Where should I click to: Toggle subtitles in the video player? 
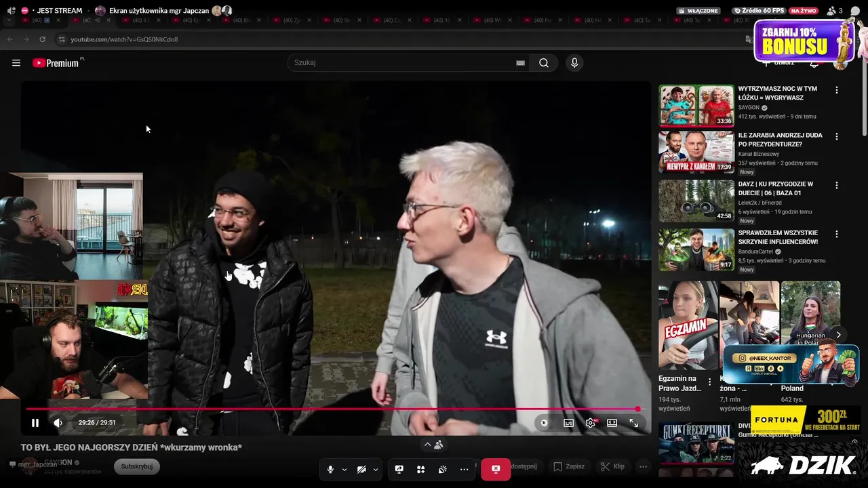(568, 423)
